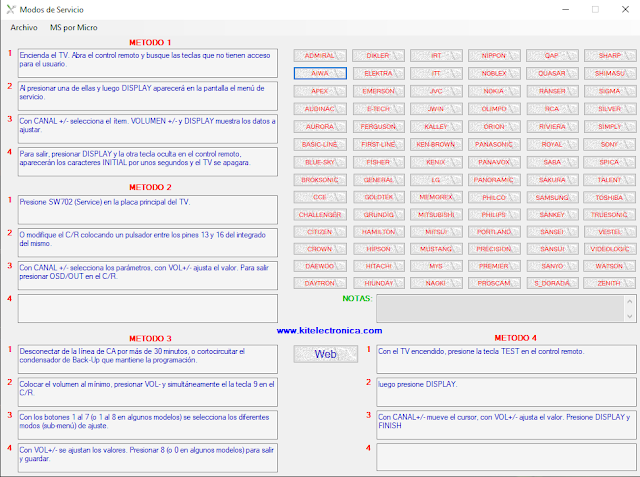Select the FIRST-LINE brand button
Viewport: 640px width, 477px height.
[x=378, y=144]
